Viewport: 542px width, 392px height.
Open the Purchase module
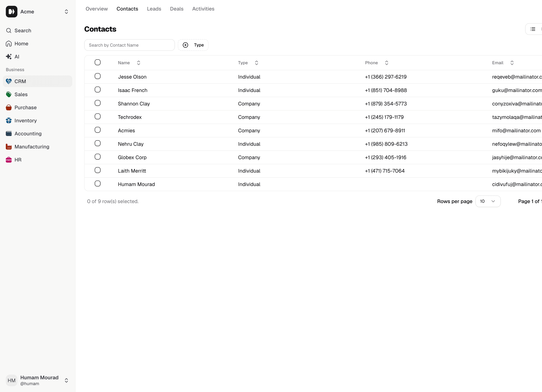(38, 108)
